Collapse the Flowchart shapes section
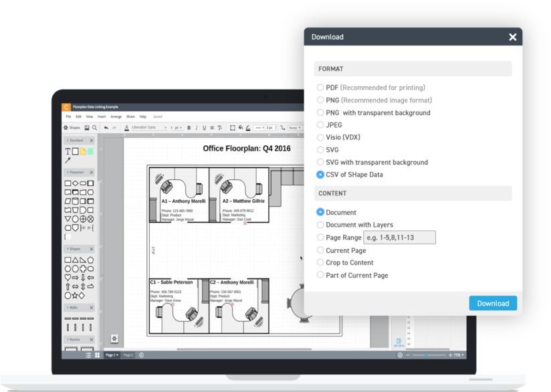 pos(92,173)
